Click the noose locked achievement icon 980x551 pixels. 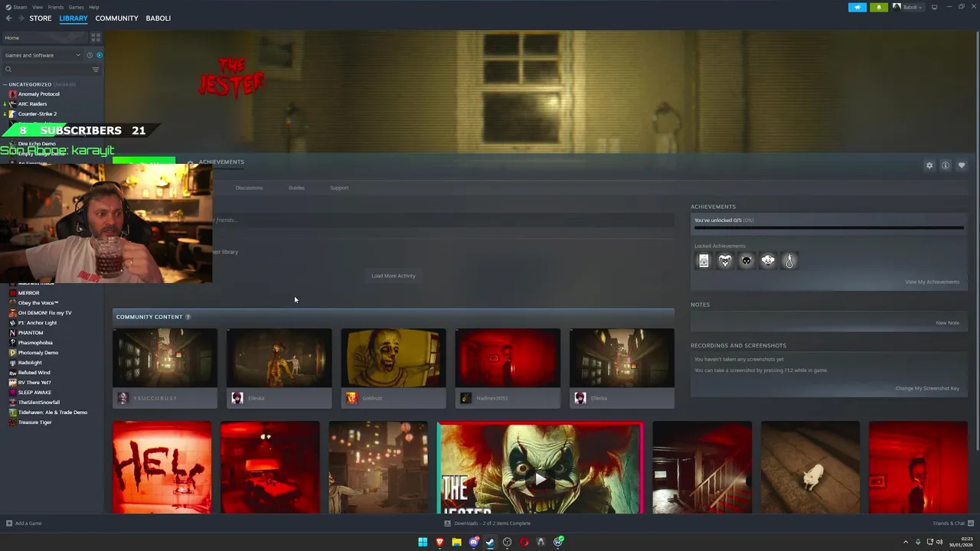click(x=789, y=261)
